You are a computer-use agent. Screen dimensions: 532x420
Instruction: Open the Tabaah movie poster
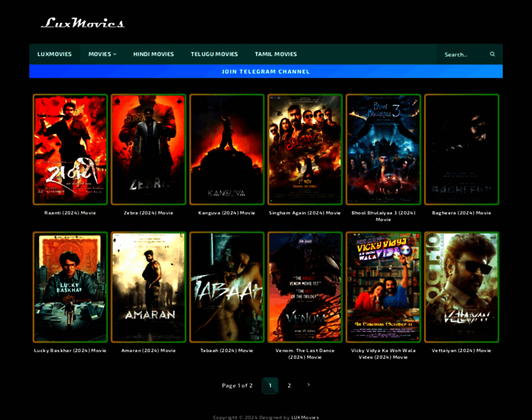(x=227, y=287)
